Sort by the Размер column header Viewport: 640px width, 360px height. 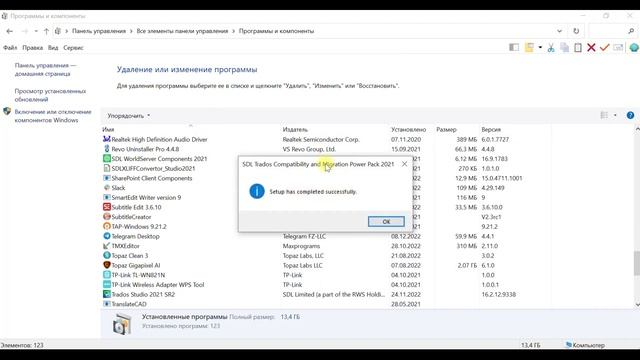click(x=446, y=129)
